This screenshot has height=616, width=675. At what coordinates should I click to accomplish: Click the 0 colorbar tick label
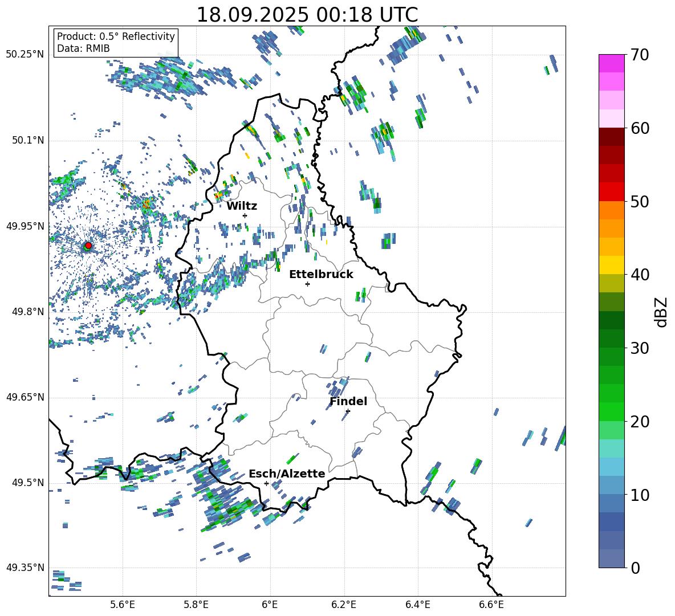[635, 568]
